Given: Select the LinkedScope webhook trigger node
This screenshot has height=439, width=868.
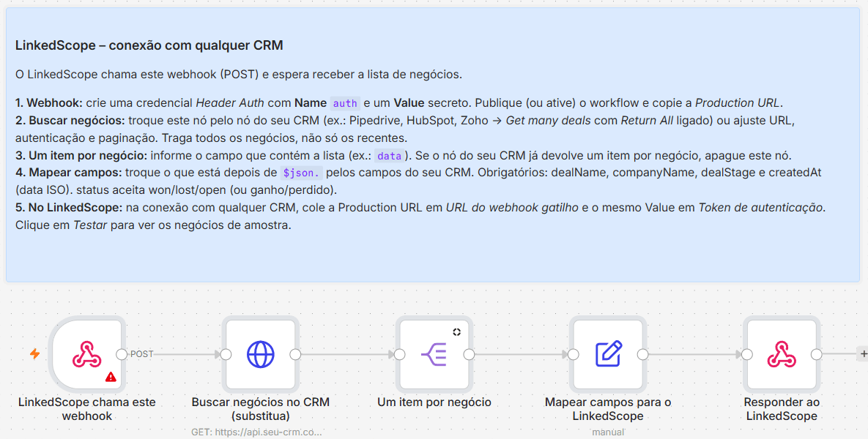Looking at the screenshot, I should tap(87, 354).
